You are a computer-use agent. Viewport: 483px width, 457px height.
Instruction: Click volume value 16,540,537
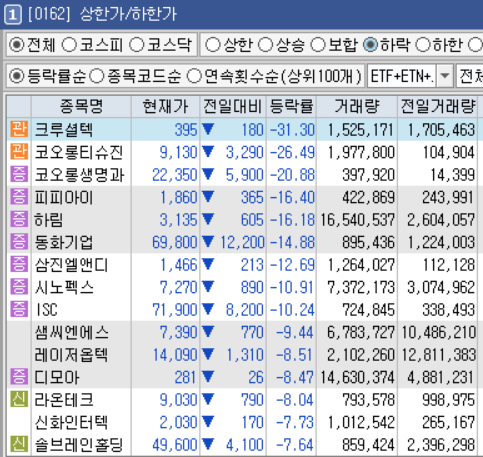(x=357, y=220)
